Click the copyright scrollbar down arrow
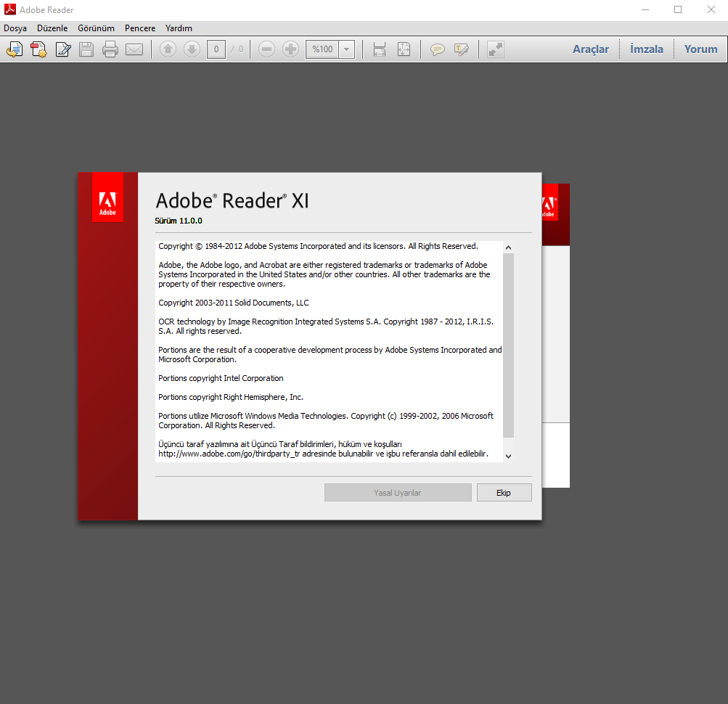728x704 pixels. click(508, 456)
